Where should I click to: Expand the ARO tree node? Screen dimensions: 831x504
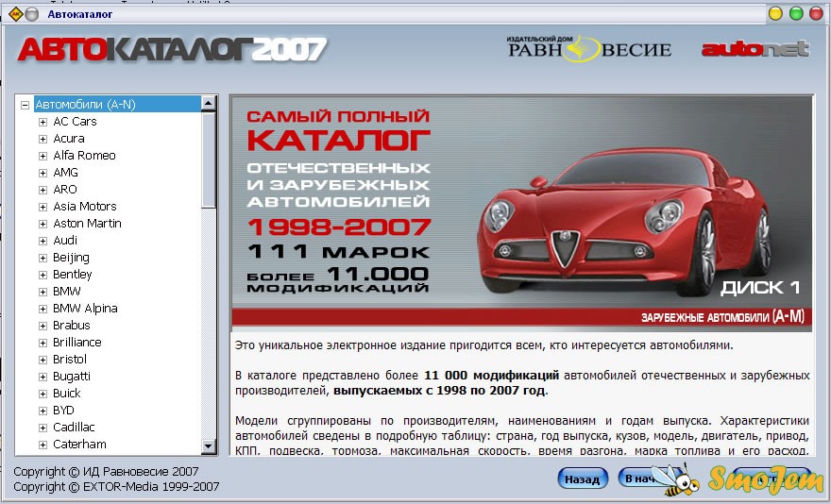[42, 190]
